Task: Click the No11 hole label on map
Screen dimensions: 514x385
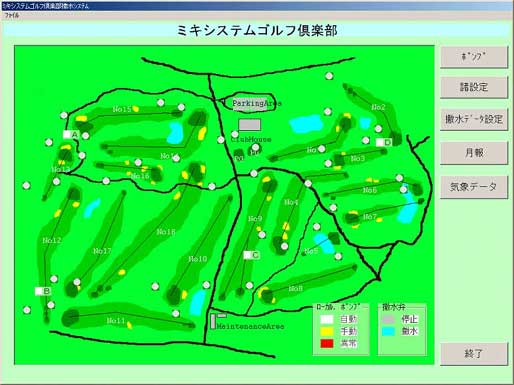Action: (116, 321)
